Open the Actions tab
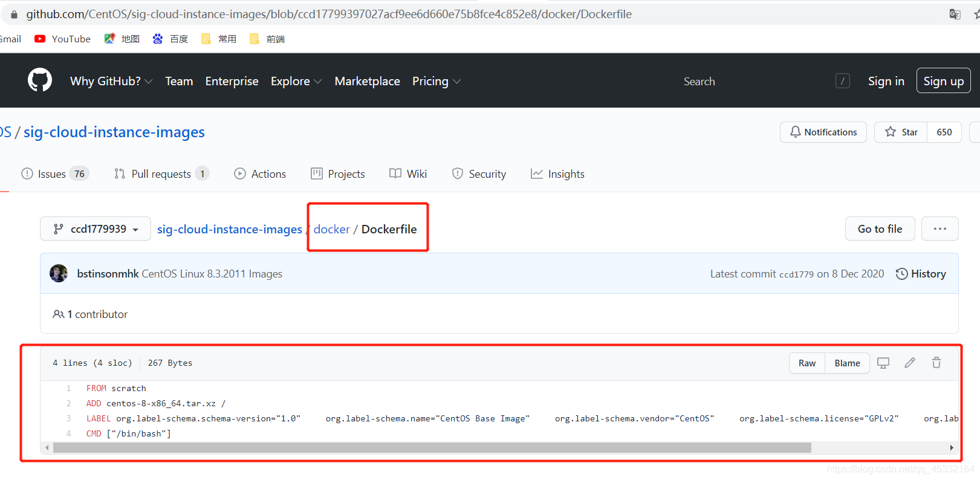This screenshot has height=480, width=980. [x=260, y=174]
